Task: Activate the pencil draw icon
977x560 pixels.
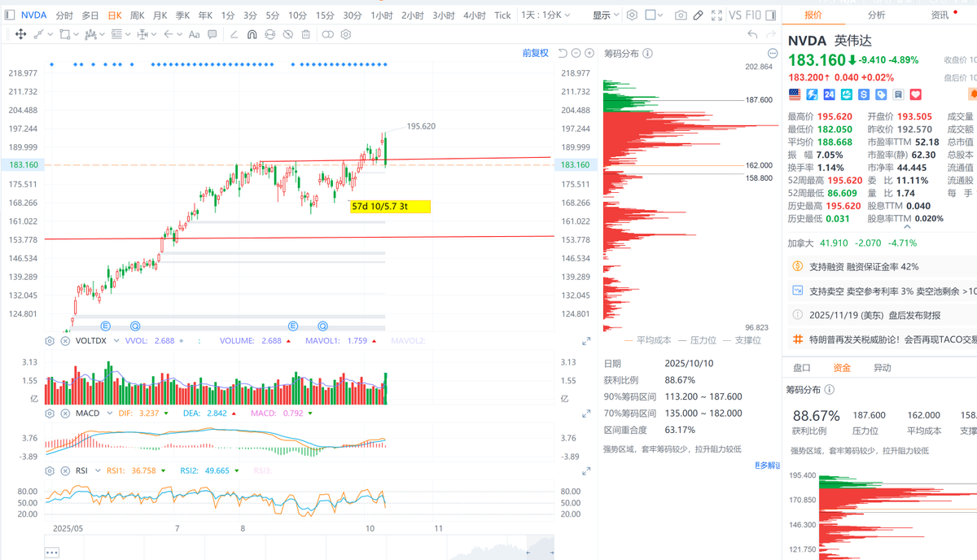Action: pos(699,15)
